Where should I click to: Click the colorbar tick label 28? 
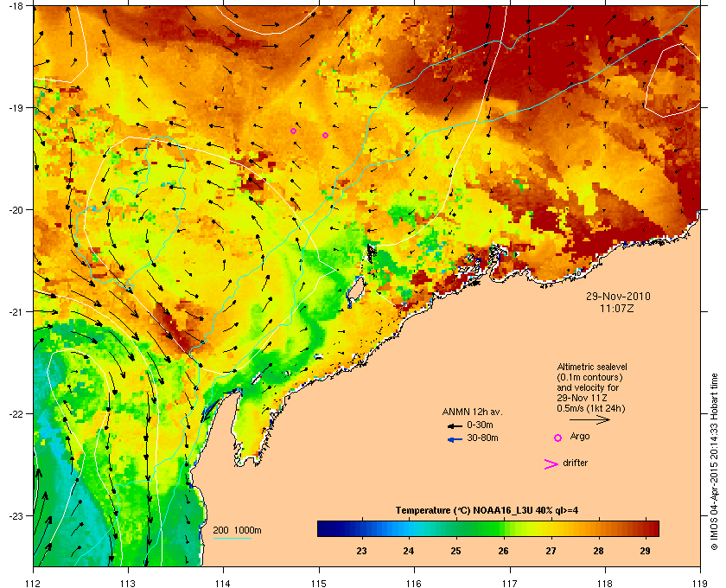pos(598,551)
